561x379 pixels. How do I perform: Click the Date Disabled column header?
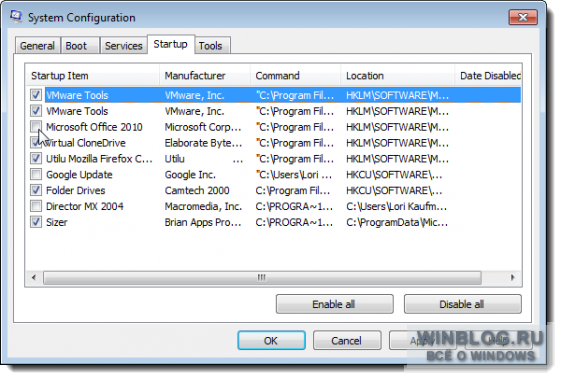click(x=488, y=76)
